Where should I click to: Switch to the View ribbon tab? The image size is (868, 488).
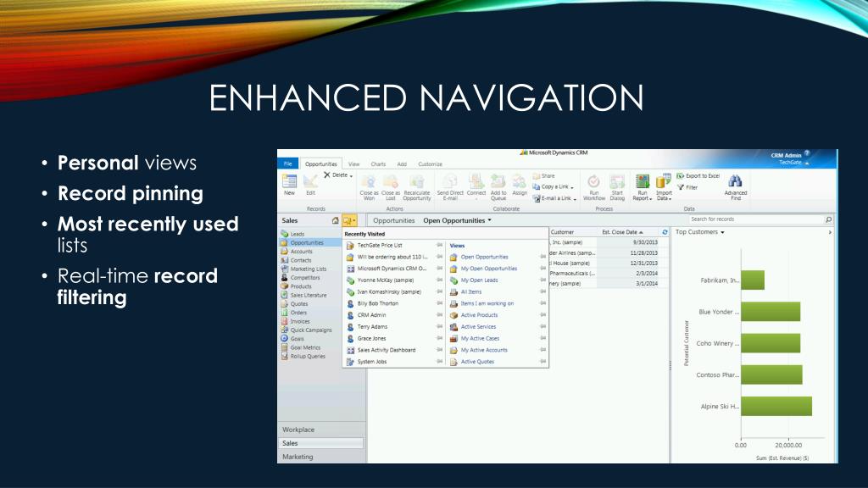(x=353, y=164)
